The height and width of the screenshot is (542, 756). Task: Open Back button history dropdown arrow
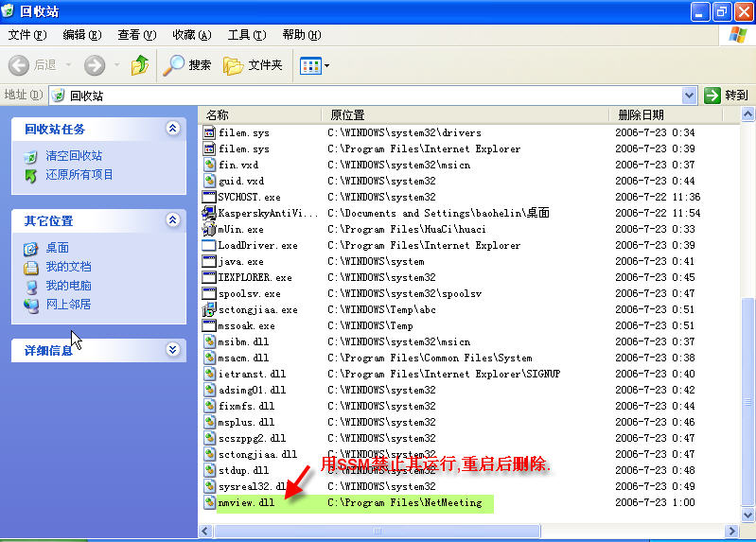pos(68,64)
